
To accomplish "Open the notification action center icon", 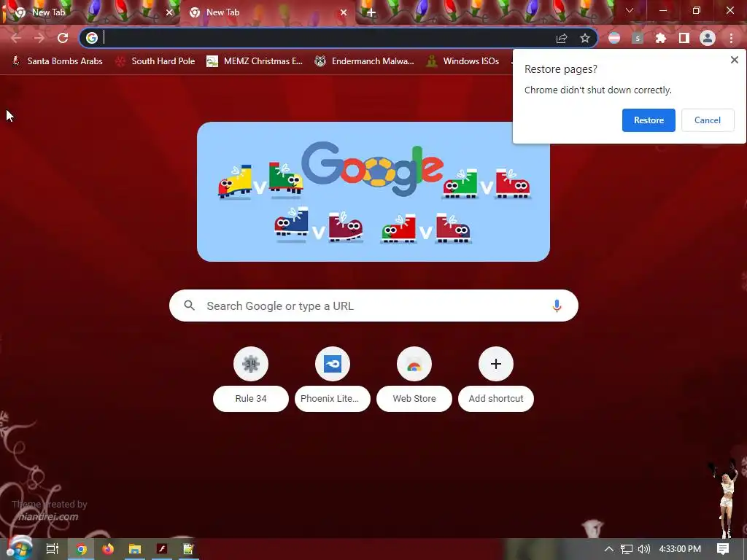I will coord(723,549).
